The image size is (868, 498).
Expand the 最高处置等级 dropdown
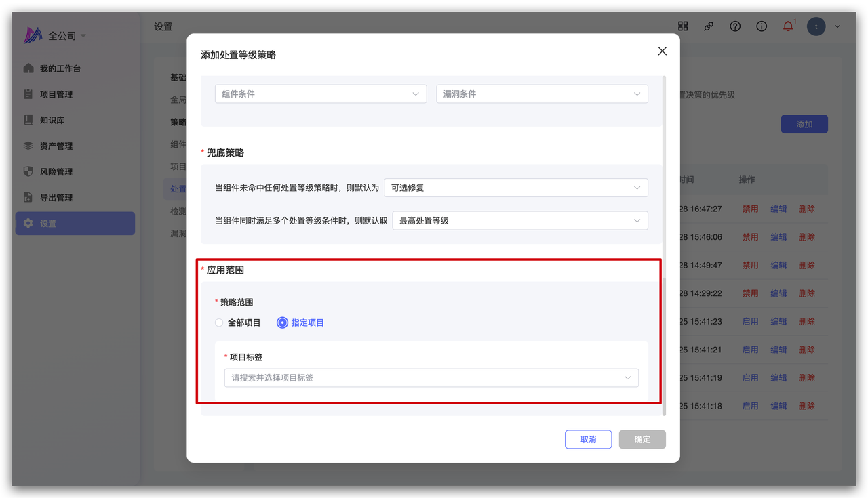click(x=519, y=220)
